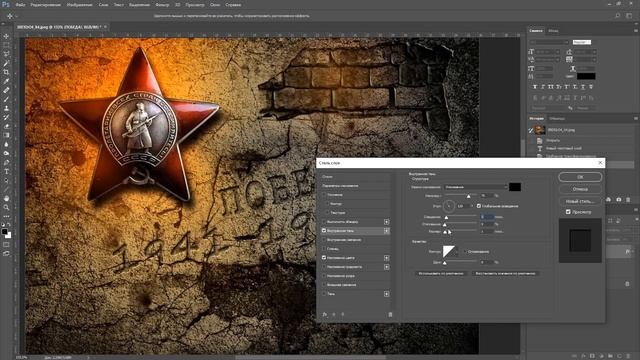The image size is (640, 360).
Task: Select the Crop tool
Action: coord(6,72)
